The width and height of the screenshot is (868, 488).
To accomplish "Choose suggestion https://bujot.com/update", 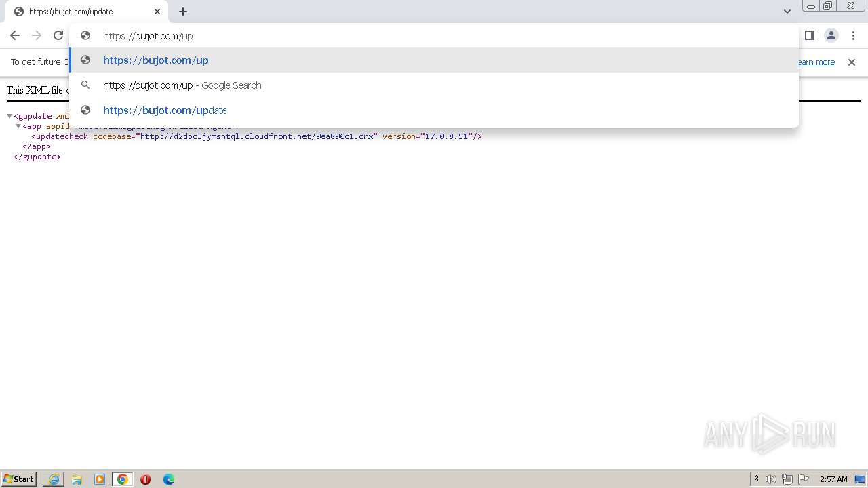I will [x=434, y=110].
